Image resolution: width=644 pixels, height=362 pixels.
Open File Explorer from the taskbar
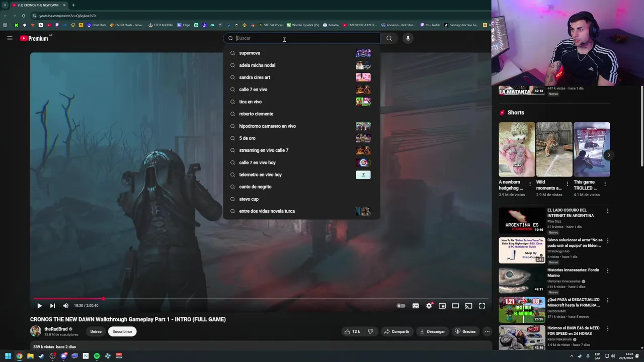[x=30, y=356]
